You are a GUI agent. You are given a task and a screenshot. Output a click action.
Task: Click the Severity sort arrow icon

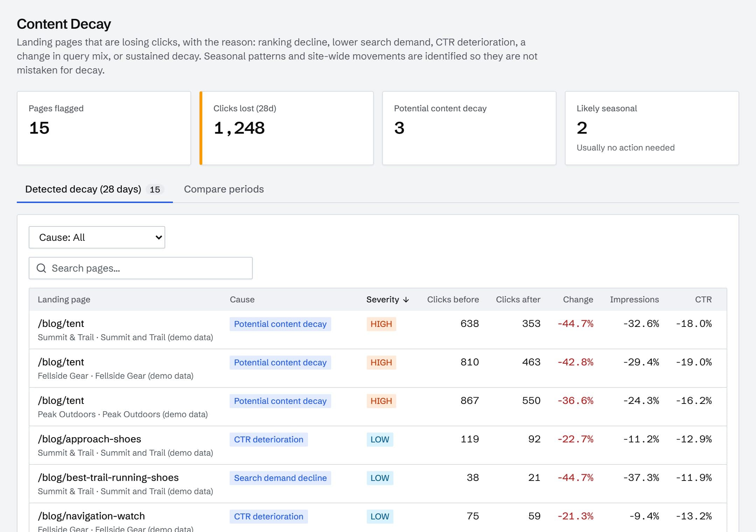(406, 300)
